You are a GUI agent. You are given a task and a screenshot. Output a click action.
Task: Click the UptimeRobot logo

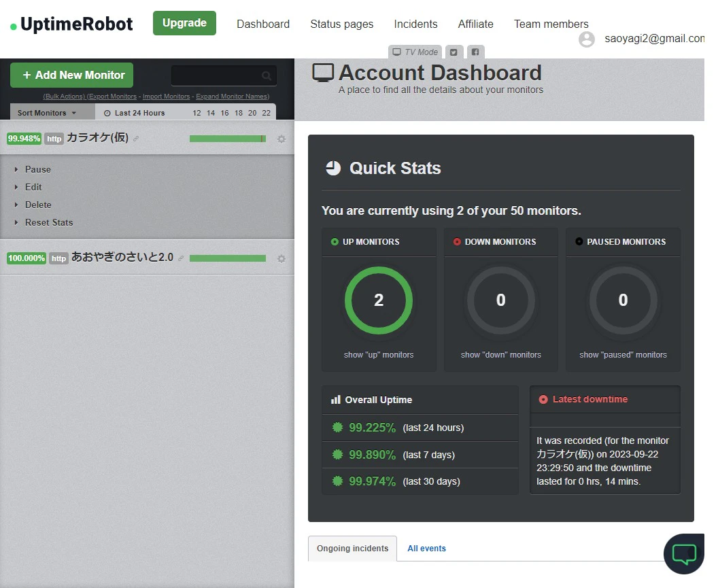click(72, 24)
